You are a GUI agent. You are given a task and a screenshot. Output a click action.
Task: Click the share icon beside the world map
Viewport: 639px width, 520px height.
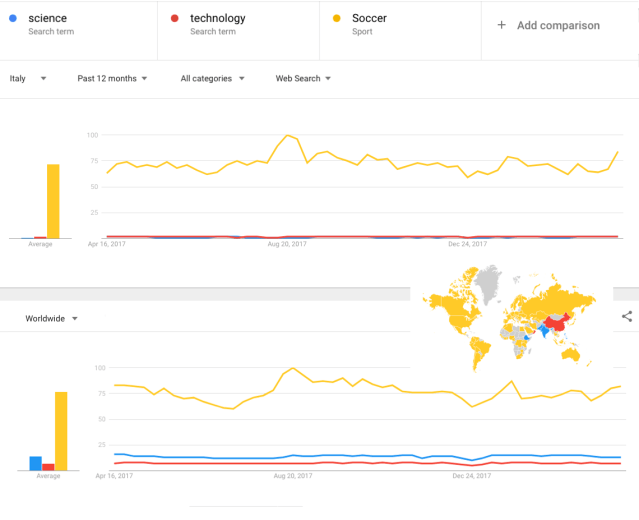click(627, 316)
